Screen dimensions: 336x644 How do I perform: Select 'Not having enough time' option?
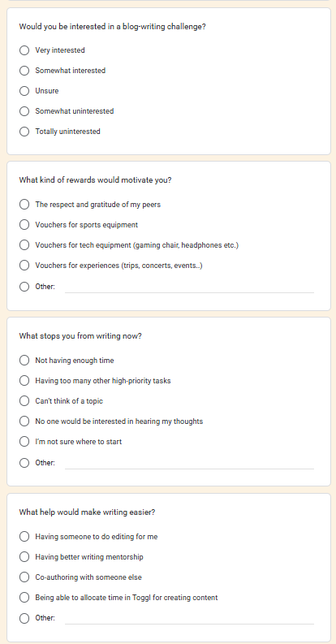pos(24,361)
